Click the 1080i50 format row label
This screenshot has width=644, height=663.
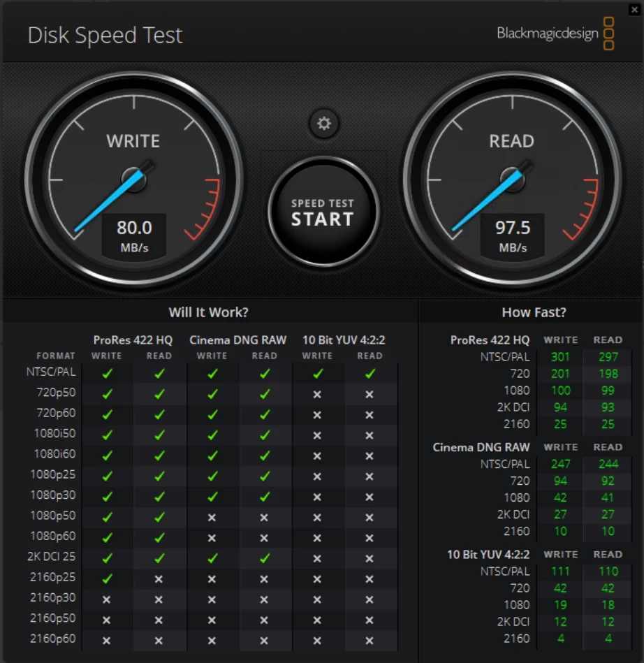pyautogui.click(x=54, y=433)
